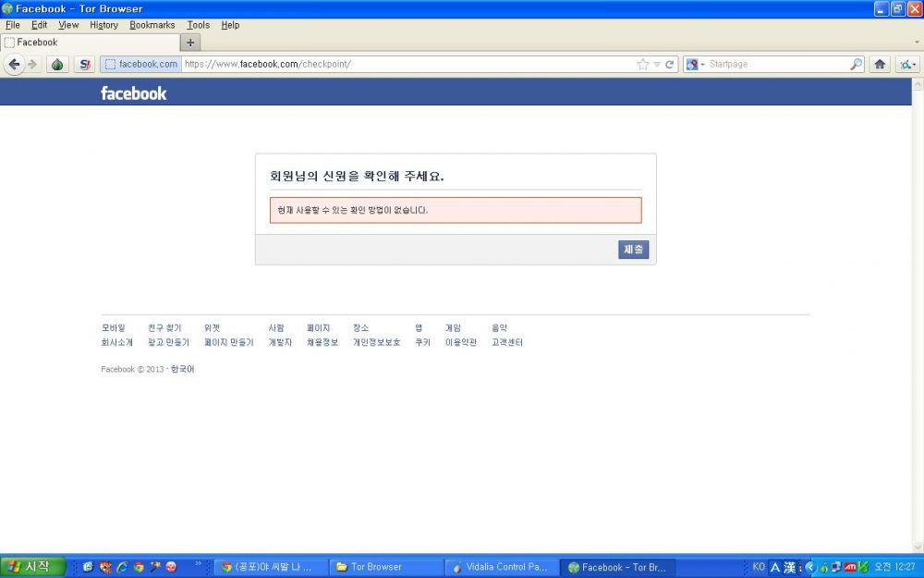Switch to Facebook - Tor Browser taskbar button
Screen dimensions: 924x578
pyautogui.click(x=616, y=567)
